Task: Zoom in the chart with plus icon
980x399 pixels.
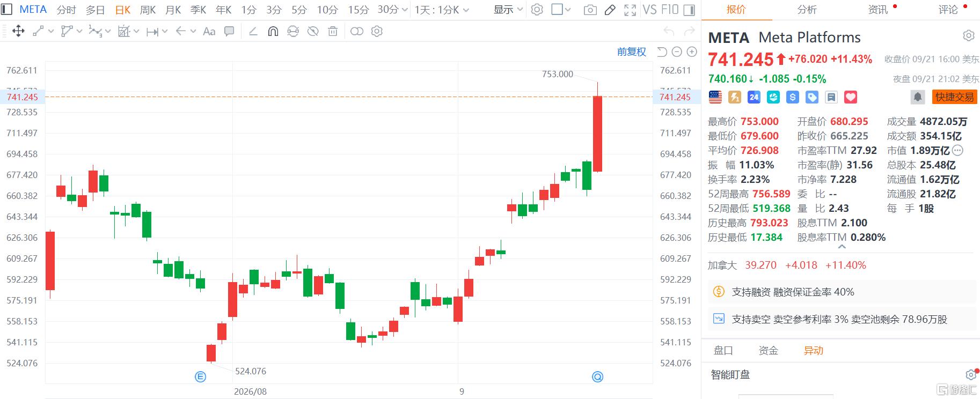Action: click(x=692, y=51)
